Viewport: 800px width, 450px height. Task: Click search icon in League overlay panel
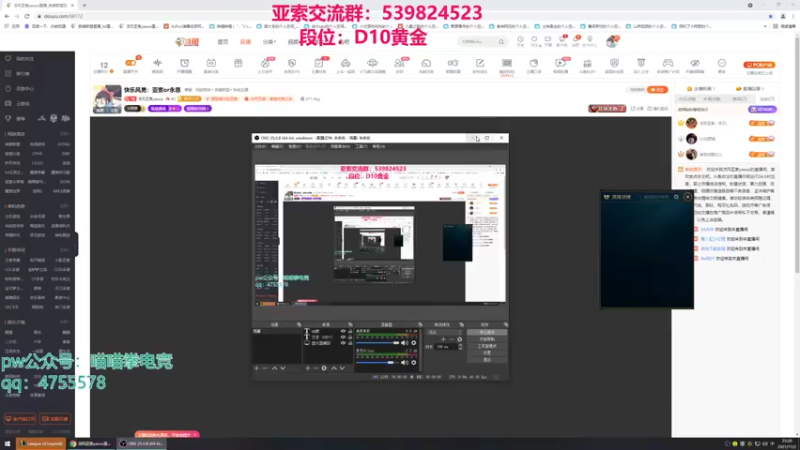pyautogui.click(x=676, y=197)
